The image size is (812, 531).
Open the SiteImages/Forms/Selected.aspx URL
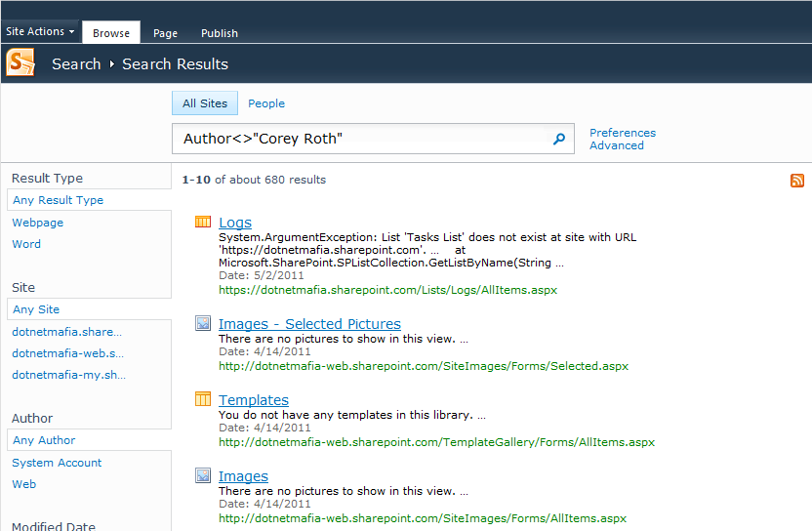424,366
